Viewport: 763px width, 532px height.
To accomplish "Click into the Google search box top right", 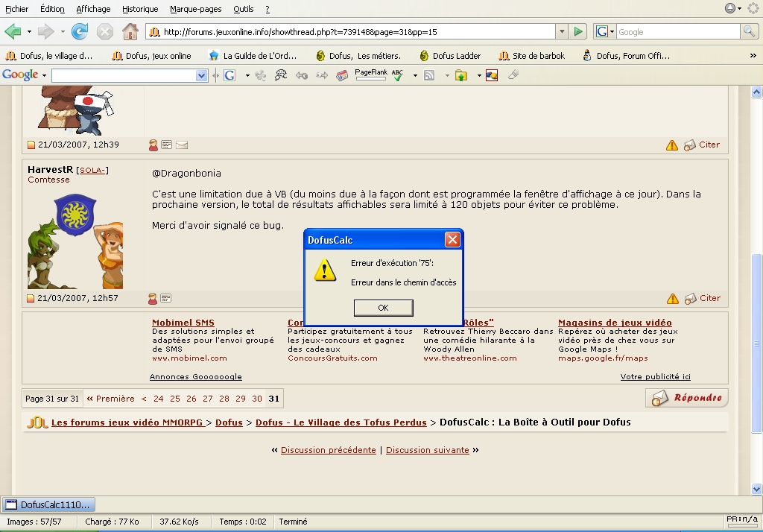I will tap(678, 32).
